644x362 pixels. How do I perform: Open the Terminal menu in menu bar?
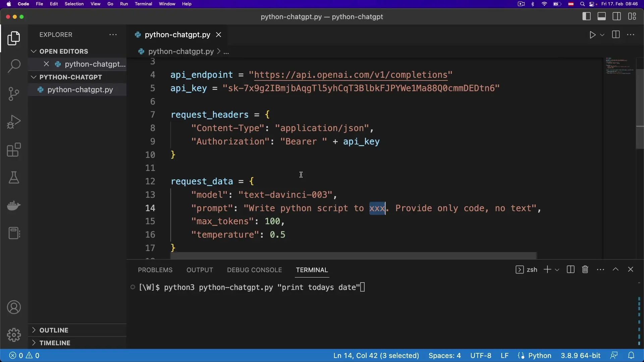[144, 4]
